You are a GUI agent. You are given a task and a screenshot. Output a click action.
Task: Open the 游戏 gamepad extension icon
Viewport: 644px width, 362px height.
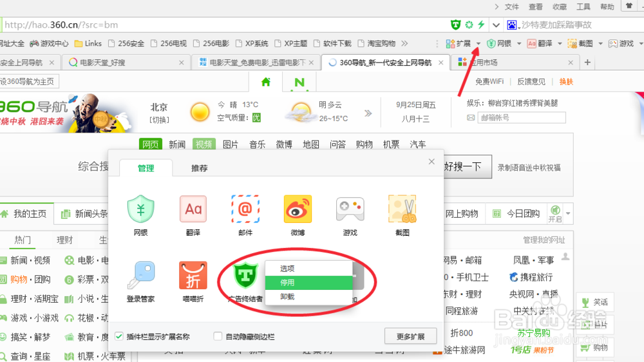pyautogui.click(x=350, y=209)
